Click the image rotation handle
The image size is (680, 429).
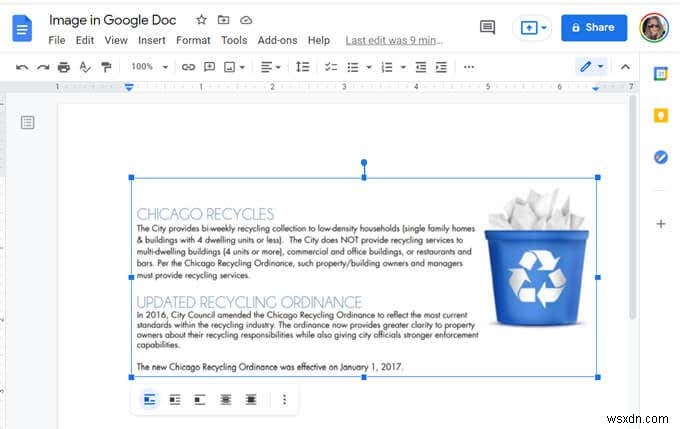364,163
